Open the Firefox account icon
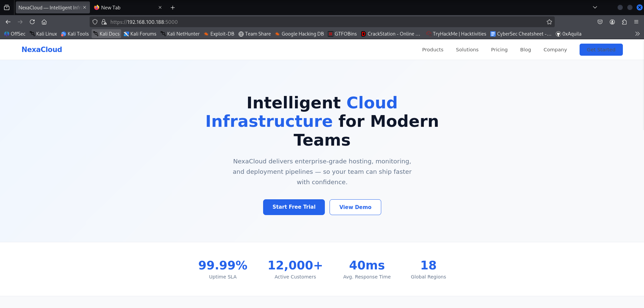 tap(612, 22)
